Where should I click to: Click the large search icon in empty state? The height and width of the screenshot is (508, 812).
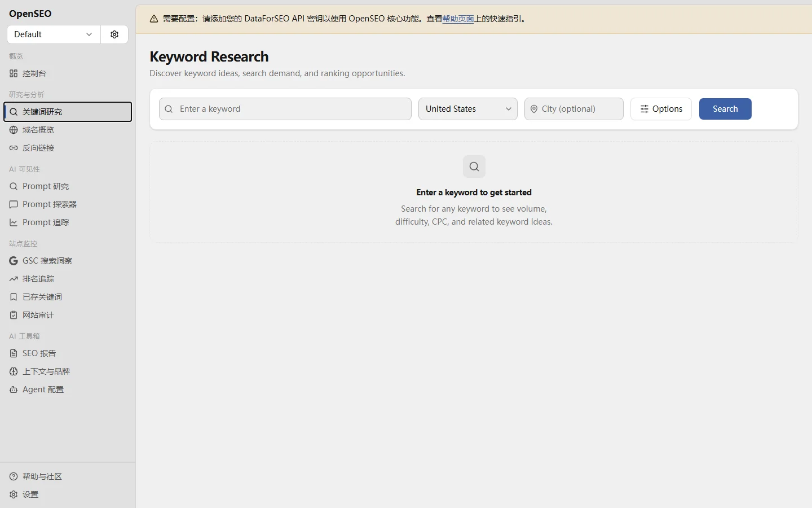(x=474, y=167)
